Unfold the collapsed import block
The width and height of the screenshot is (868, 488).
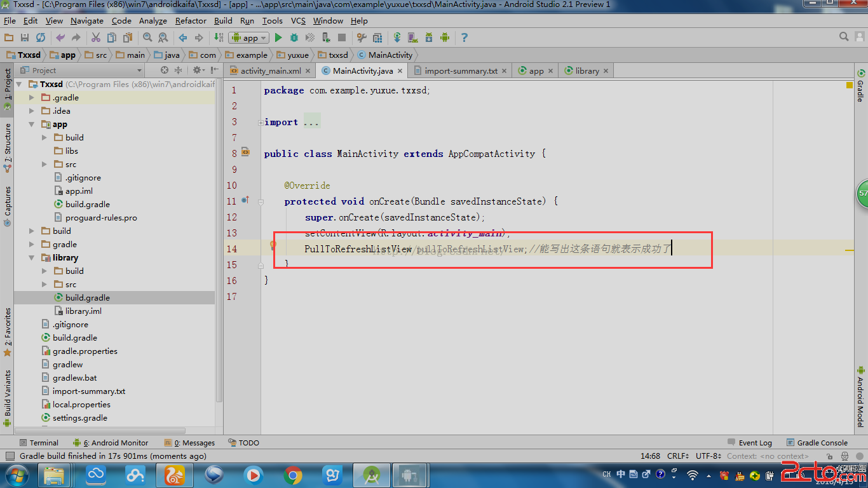(261, 122)
